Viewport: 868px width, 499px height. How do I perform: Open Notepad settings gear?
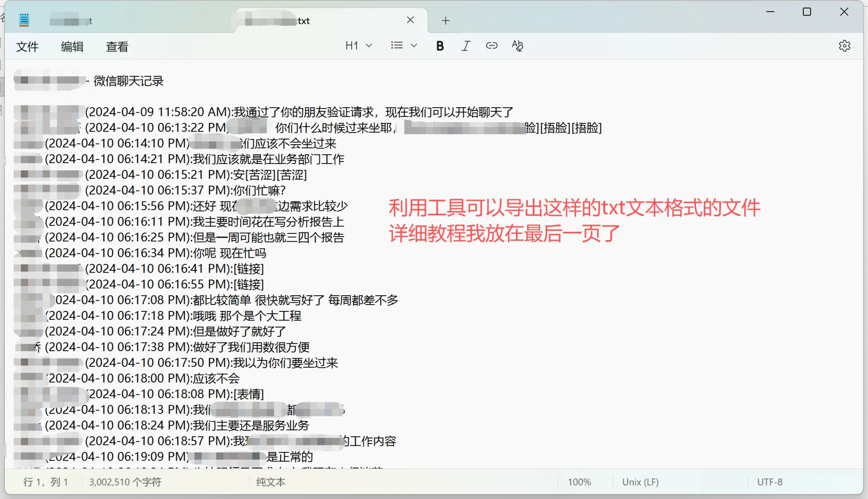pyautogui.click(x=844, y=46)
